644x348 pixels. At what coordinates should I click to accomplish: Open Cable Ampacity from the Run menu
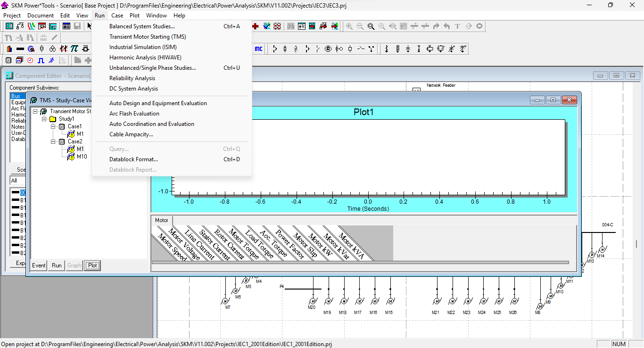point(172,134)
